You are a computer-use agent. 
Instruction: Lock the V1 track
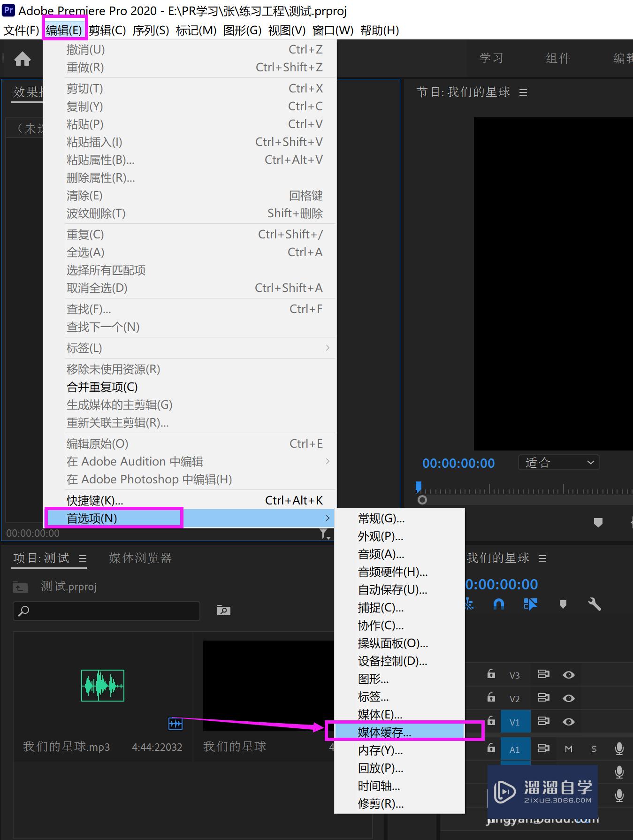[491, 720]
